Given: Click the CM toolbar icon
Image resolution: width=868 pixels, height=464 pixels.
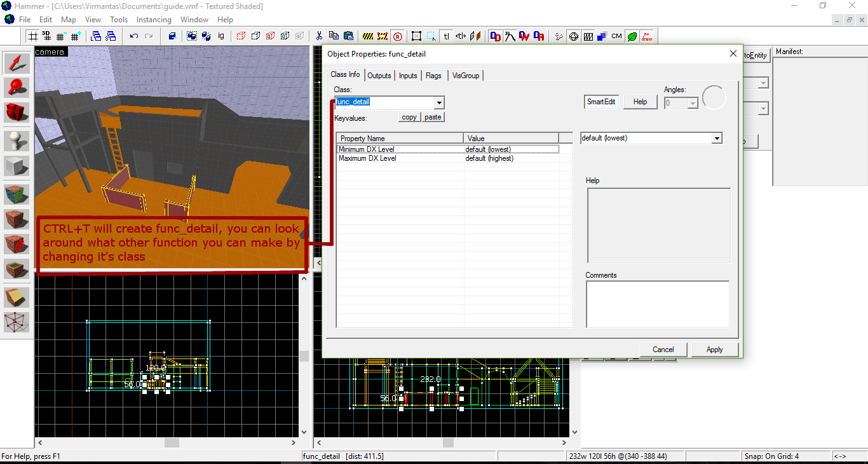Looking at the screenshot, I should click(x=616, y=36).
